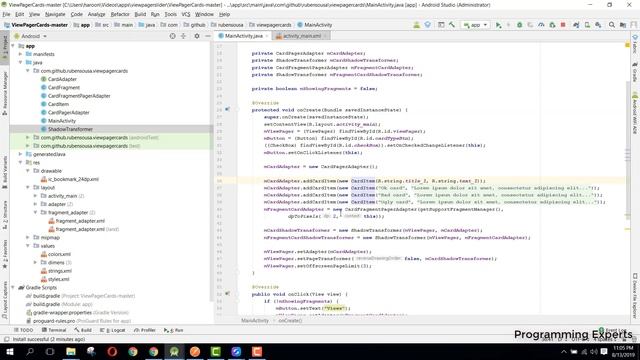
Task: Start debugging with the green bug icon
Action: coord(520,25)
